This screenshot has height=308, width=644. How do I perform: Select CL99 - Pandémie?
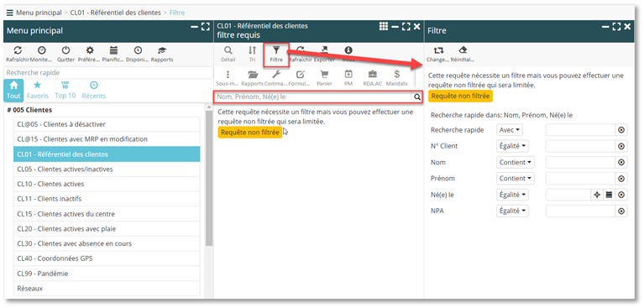tap(107, 274)
